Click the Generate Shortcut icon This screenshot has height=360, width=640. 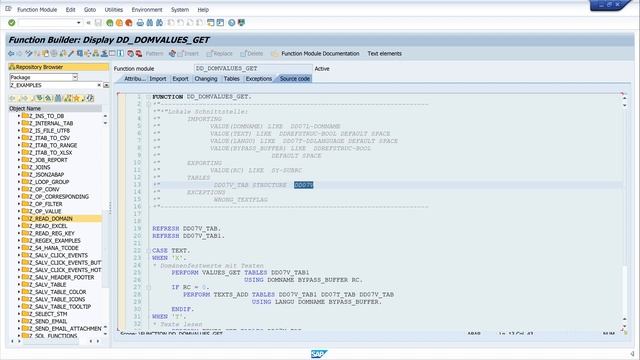pos(220,23)
